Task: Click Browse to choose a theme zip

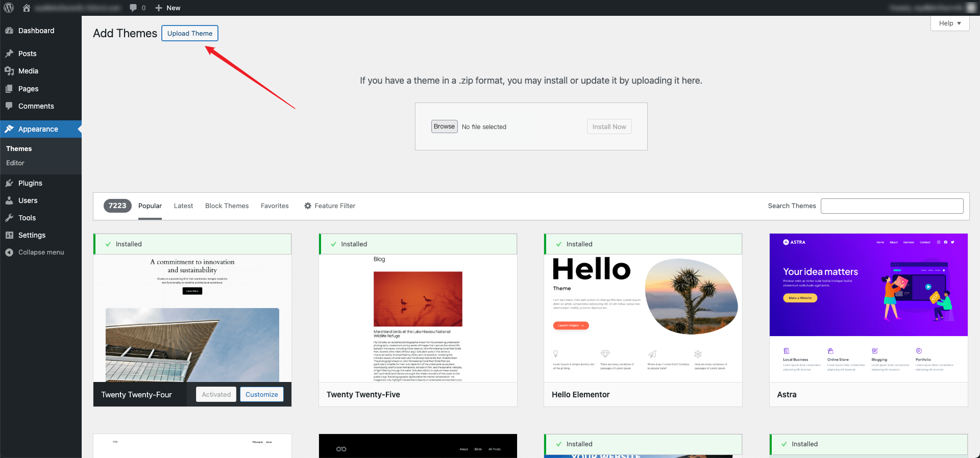Action: coord(444,126)
